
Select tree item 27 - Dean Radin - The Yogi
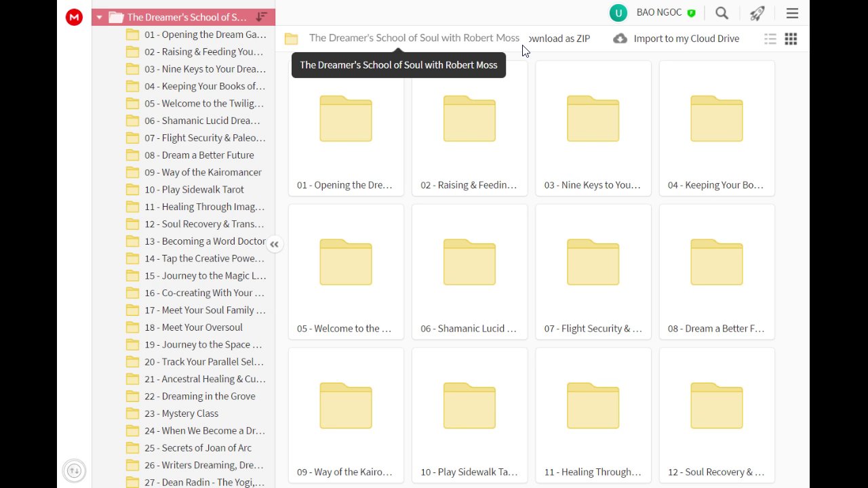click(x=196, y=482)
